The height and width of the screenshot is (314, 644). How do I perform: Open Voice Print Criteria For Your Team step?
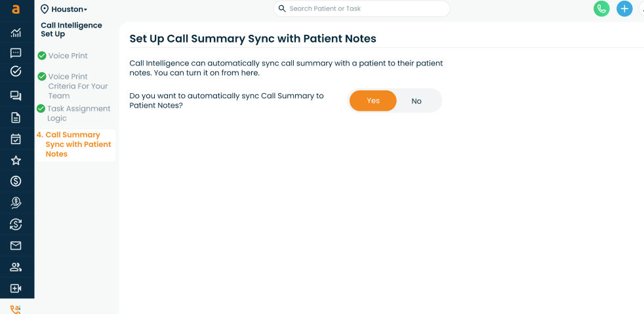77,86
